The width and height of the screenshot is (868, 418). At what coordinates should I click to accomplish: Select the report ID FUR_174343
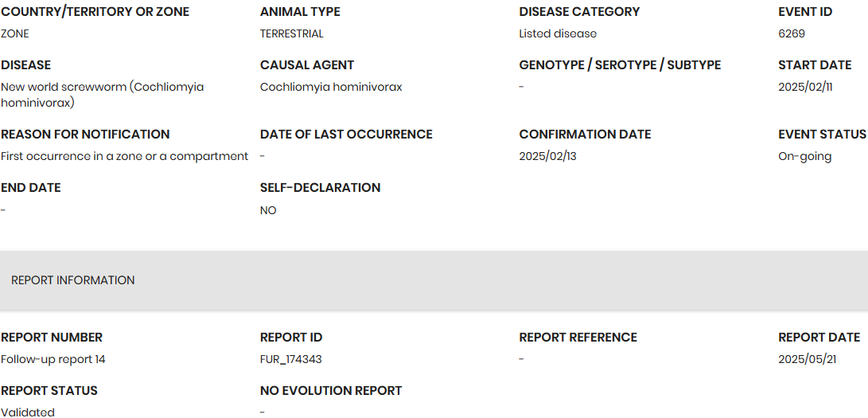(x=291, y=359)
